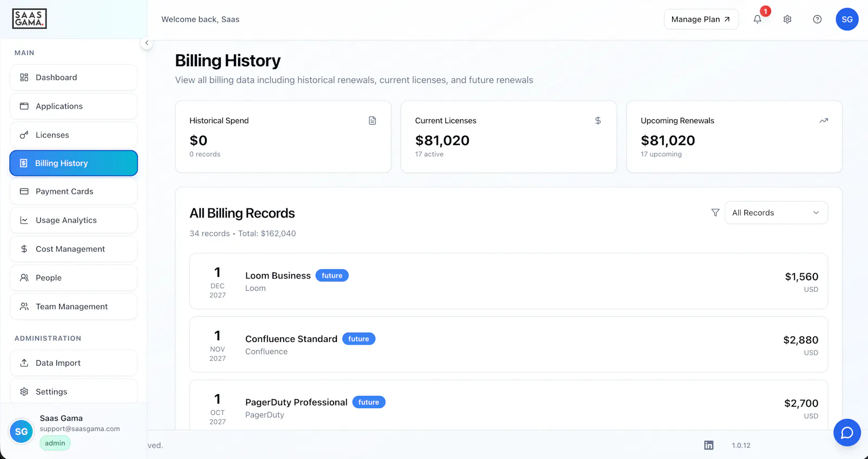Click the future badge on Loom Business
868x459 pixels.
click(x=332, y=276)
